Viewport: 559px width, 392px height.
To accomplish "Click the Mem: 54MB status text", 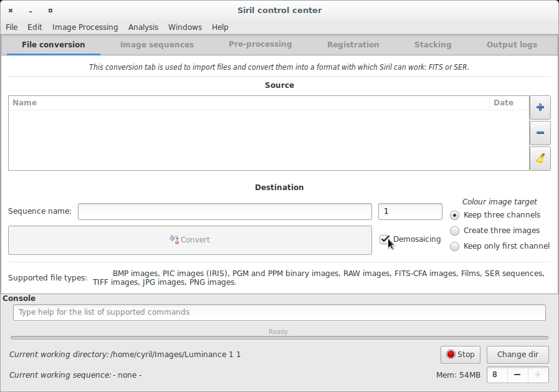I will click(458, 375).
